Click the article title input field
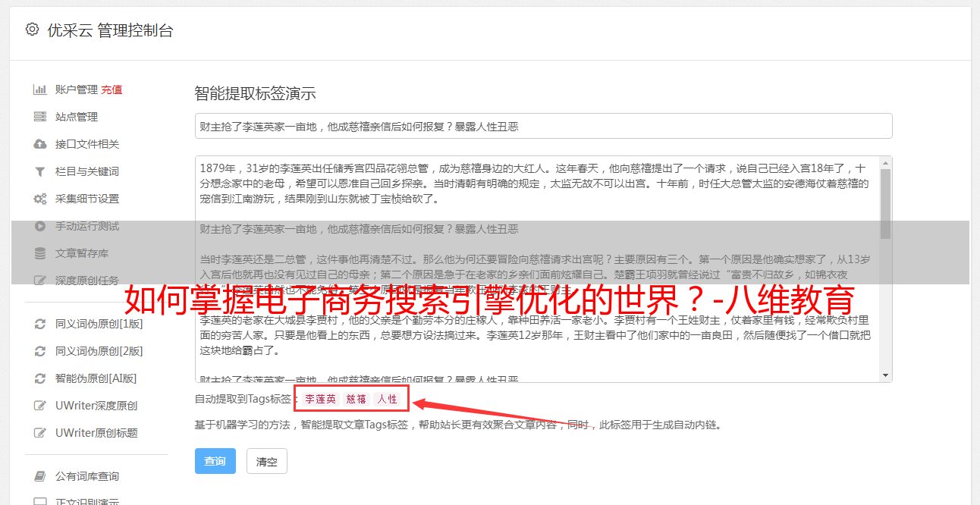980x505 pixels. pos(543,126)
